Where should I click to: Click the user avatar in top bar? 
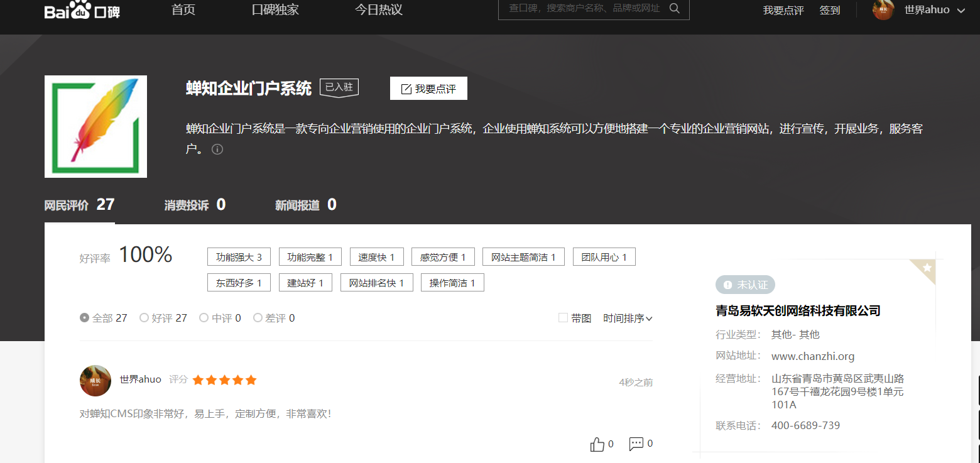tap(883, 9)
